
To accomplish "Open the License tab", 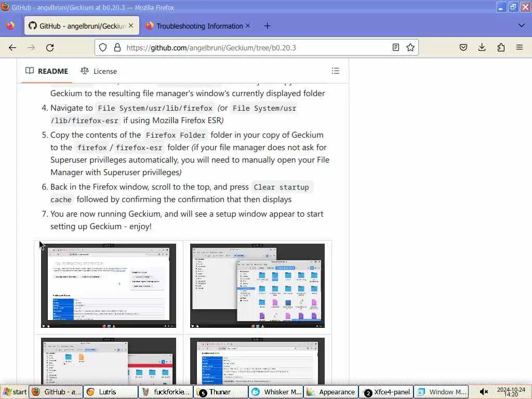I will pyautogui.click(x=99, y=71).
